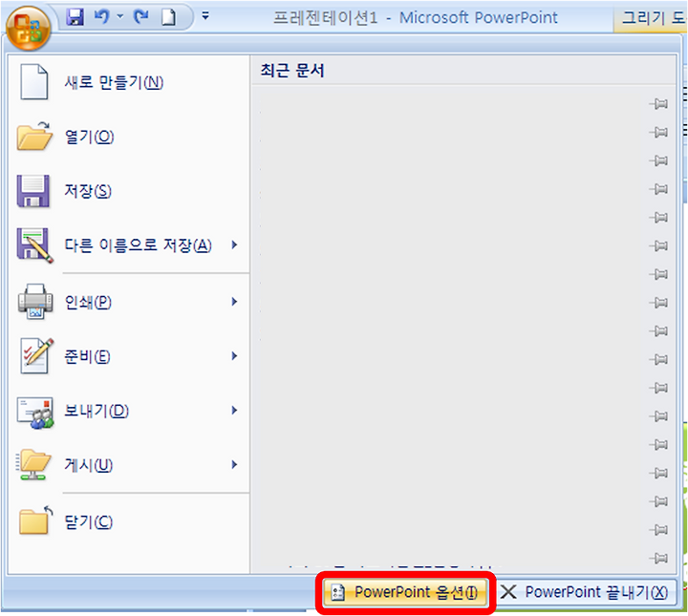Click the 프레젠테이션1 - Microsoft PowerPoint title text

point(415,17)
